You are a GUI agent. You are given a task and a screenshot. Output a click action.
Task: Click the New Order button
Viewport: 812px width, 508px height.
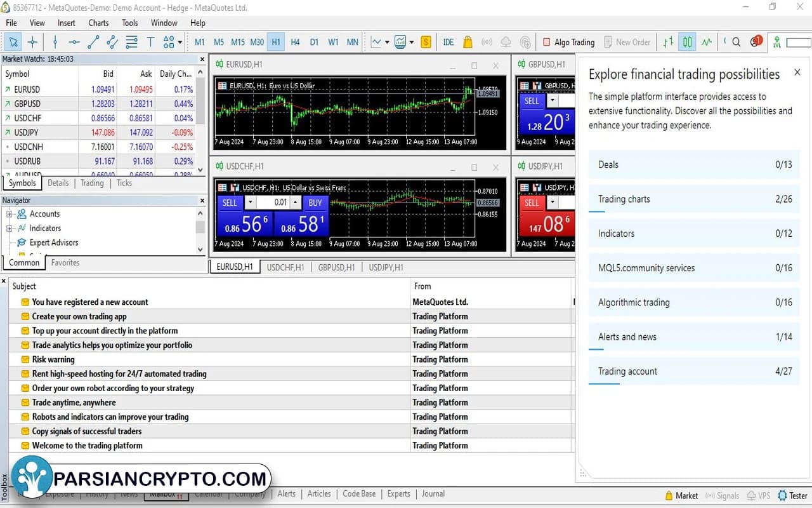(x=627, y=43)
